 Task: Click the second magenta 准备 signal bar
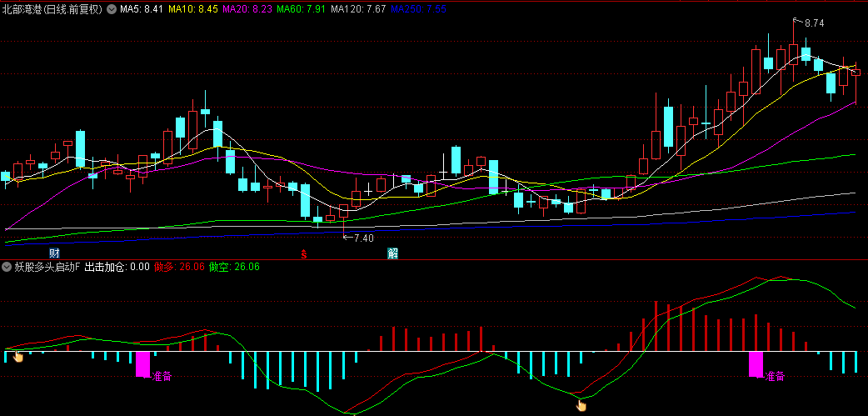tap(756, 364)
